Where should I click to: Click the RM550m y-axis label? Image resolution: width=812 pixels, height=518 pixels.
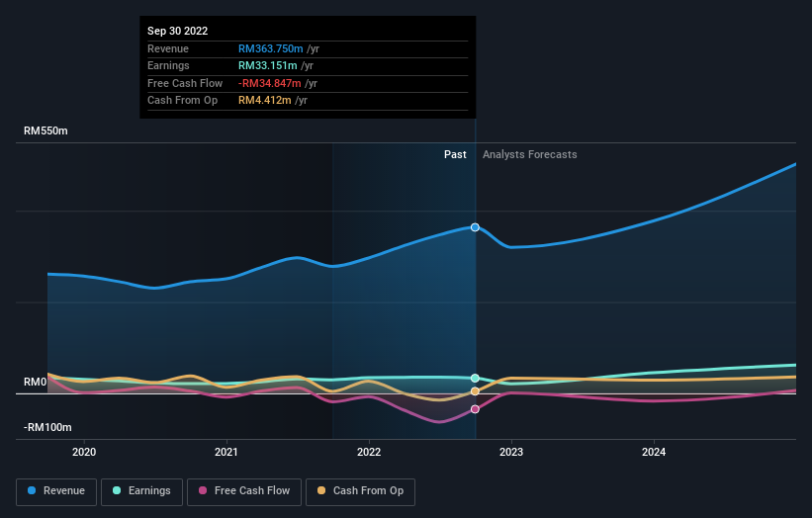45,130
